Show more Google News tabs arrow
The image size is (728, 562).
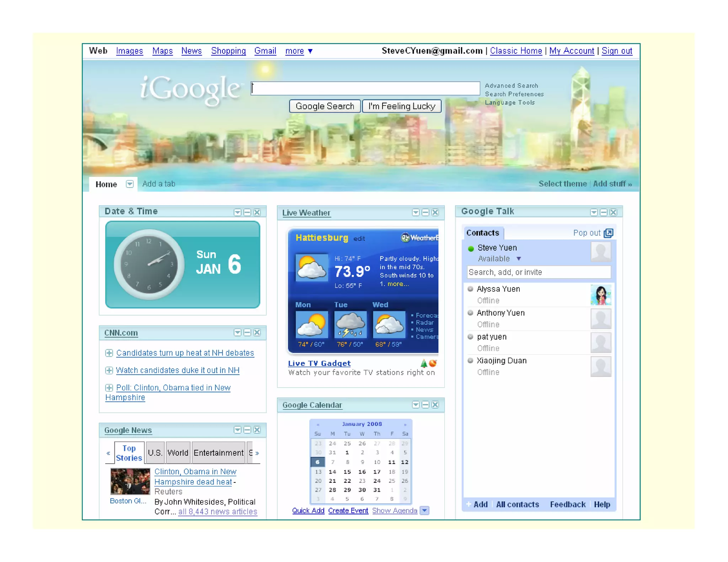(257, 453)
